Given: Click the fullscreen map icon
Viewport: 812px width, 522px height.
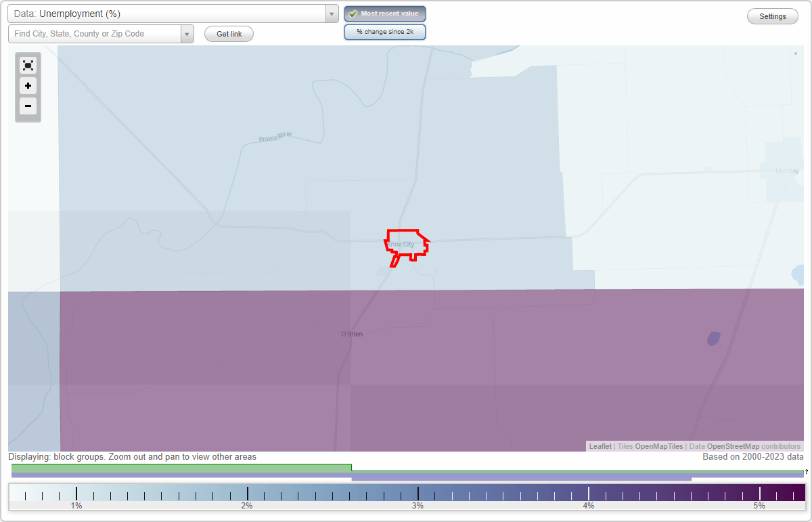Looking at the screenshot, I should tap(28, 65).
